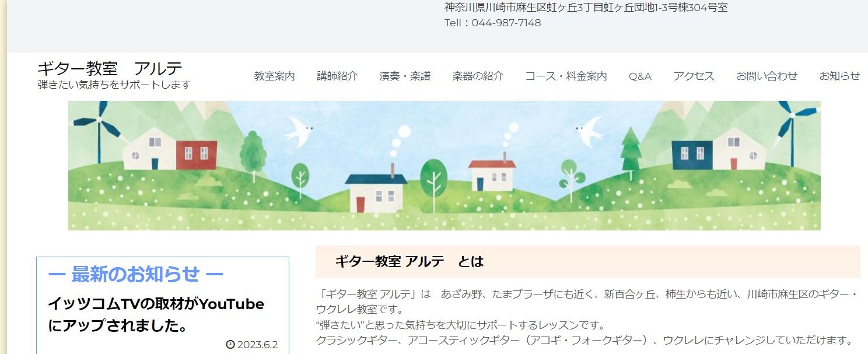Select 楽器の紹介 in navigation
Image resolution: width=868 pixels, height=354 pixels.
point(478,76)
